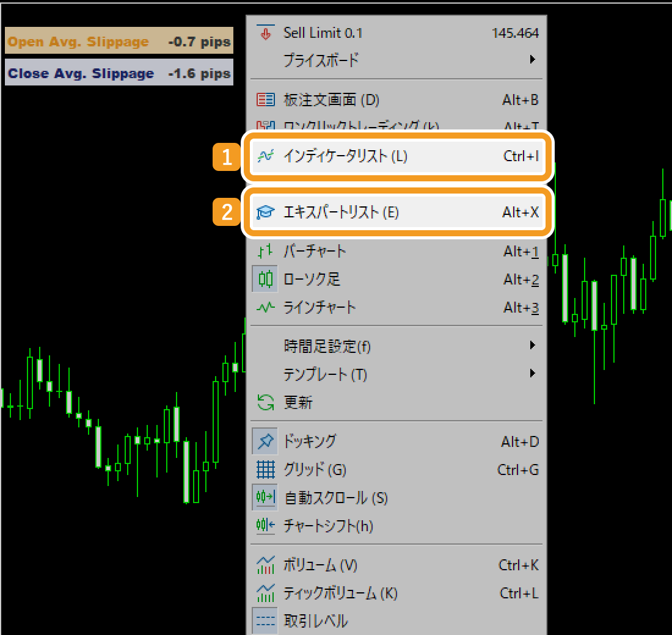Viewport: 672px width, 635px height.
Task: Click the Volume (ボリューム) icon
Action: [265, 565]
